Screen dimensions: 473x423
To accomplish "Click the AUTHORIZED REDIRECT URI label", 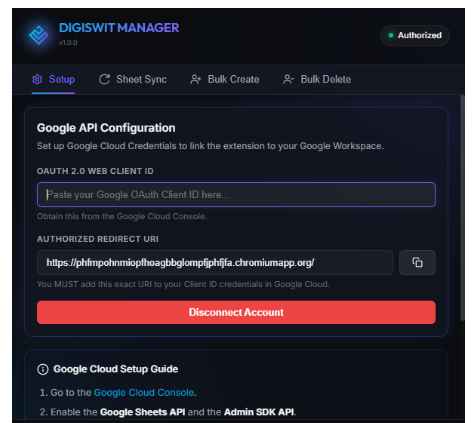I will coord(98,239).
